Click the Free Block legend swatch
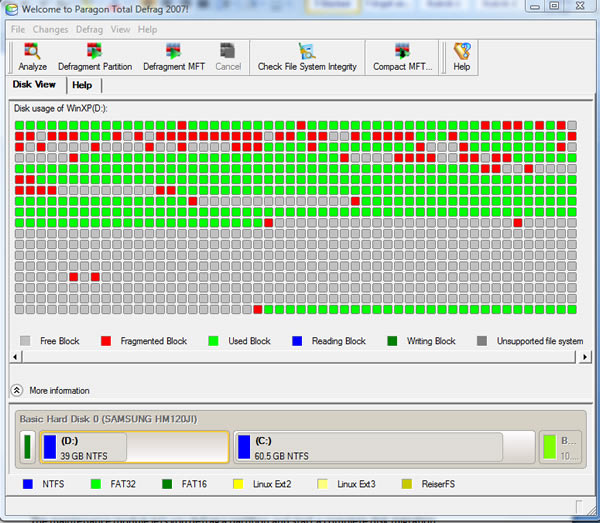Image resolution: width=600 pixels, height=523 pixels. tap(25, 341)
